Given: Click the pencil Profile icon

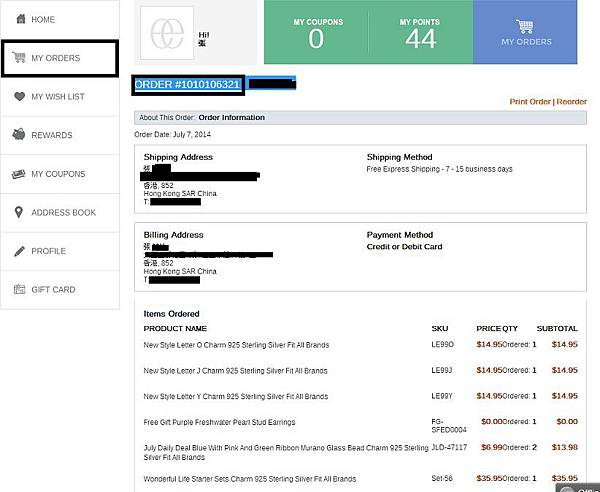Looking at the screenshot, I should coord(19,251).
